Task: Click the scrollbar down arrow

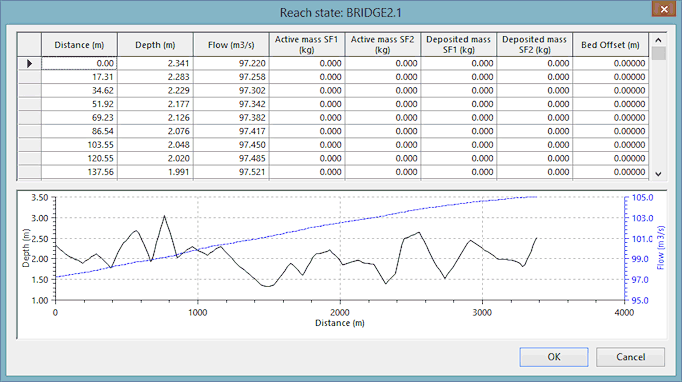Action: click(658, 174)
